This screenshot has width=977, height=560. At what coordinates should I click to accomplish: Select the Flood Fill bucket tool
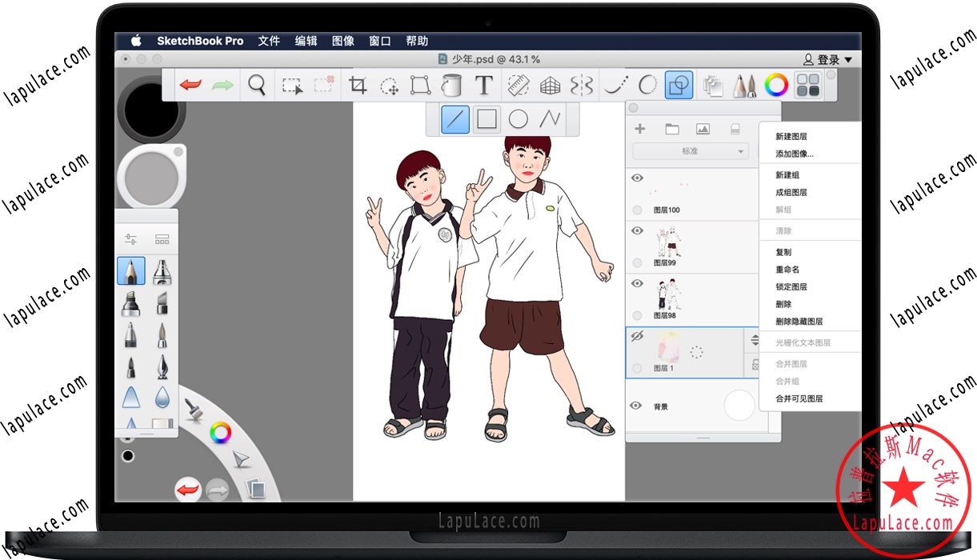452,85
